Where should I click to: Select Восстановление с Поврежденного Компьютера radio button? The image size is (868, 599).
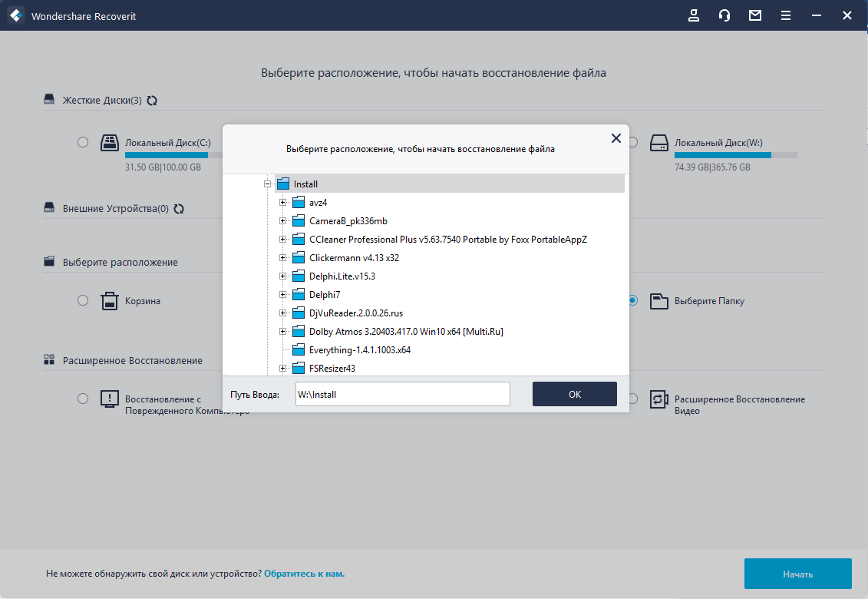click(82, 399)
